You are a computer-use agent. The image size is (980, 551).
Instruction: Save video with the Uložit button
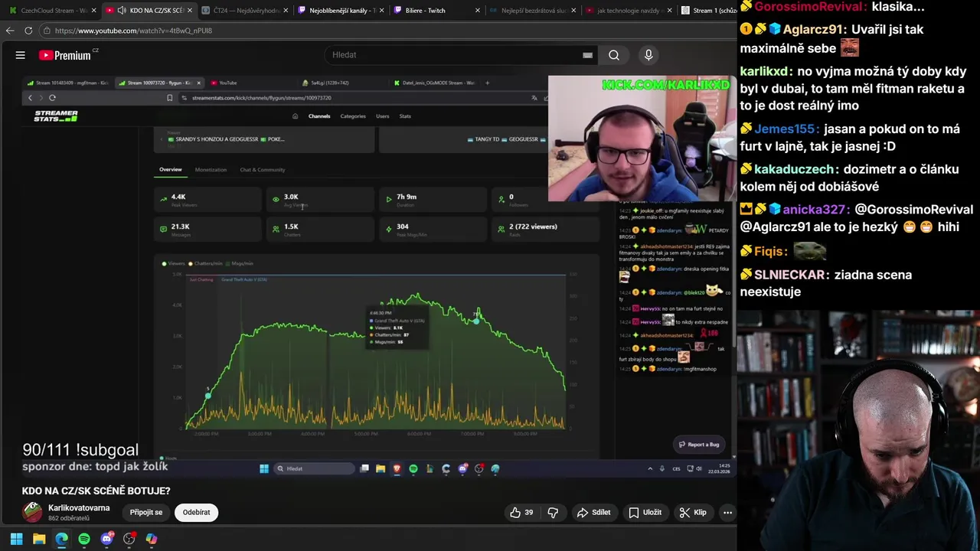click(645, 513)
